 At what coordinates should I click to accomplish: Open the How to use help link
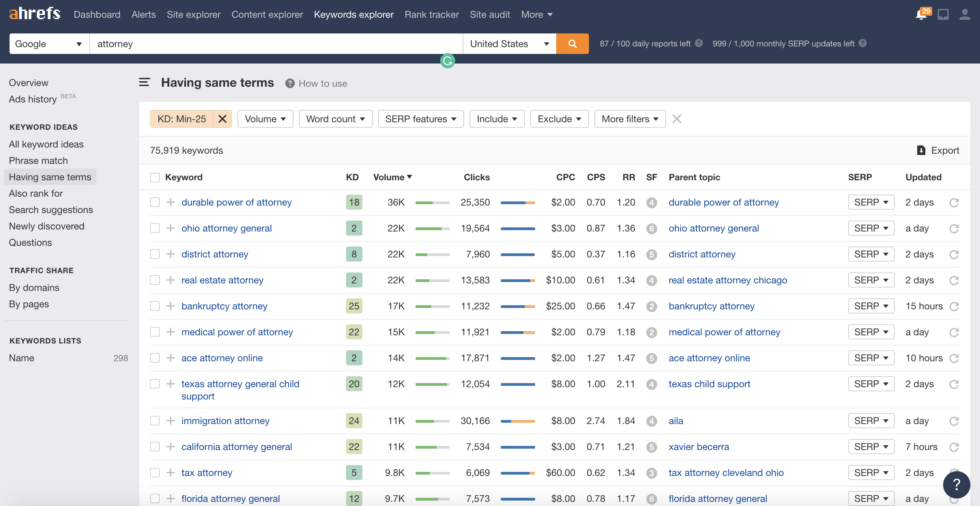tap(316, 83)
